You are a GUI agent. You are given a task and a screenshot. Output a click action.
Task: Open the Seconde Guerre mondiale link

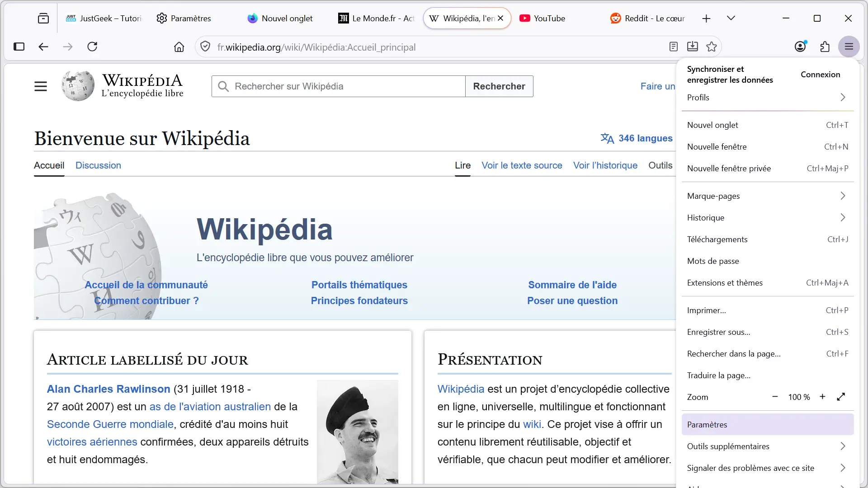click(x=110, y=424)
